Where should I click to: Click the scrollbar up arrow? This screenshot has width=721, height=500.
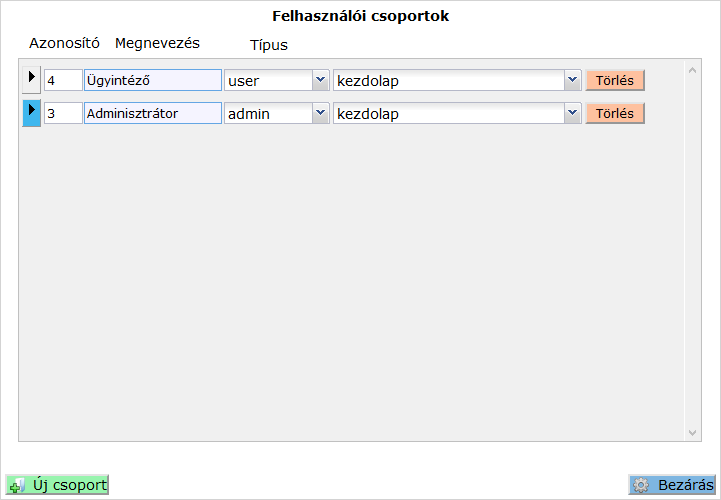[693, 71]
